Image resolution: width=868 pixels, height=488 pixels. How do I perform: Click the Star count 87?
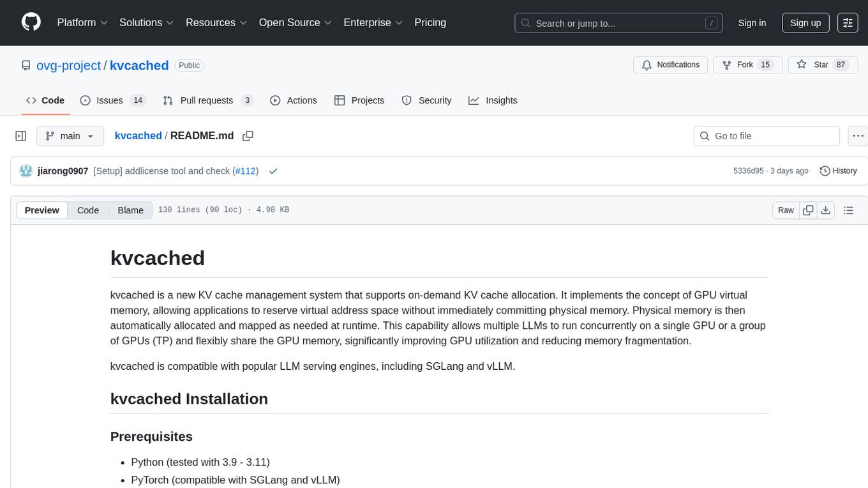click(x=841, y=65)
